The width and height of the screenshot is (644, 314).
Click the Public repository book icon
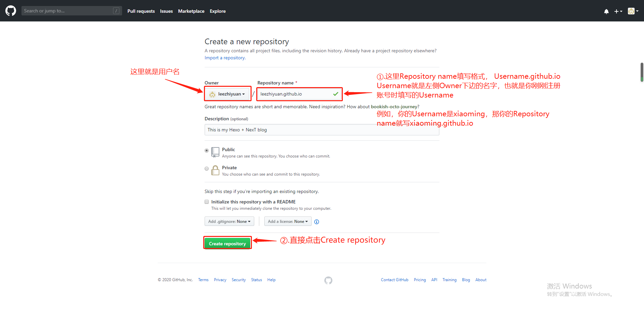(215, 152)
